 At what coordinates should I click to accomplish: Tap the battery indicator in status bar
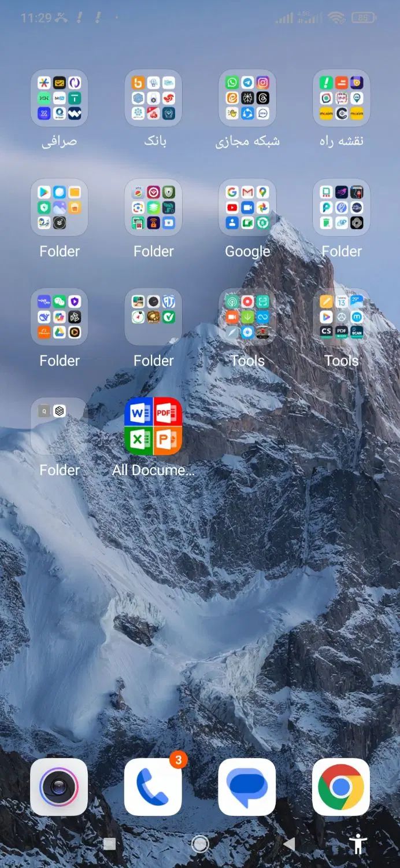[362, 18]
